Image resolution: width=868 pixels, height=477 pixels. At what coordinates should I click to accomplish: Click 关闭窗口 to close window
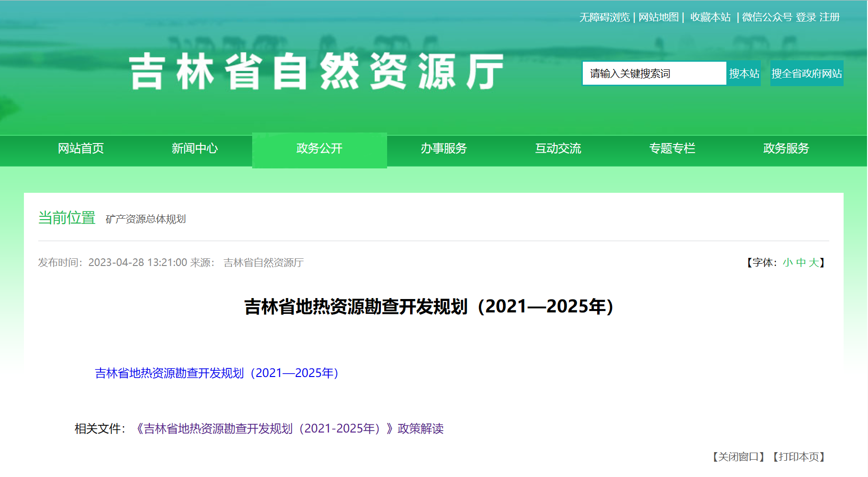click(738, 457)
